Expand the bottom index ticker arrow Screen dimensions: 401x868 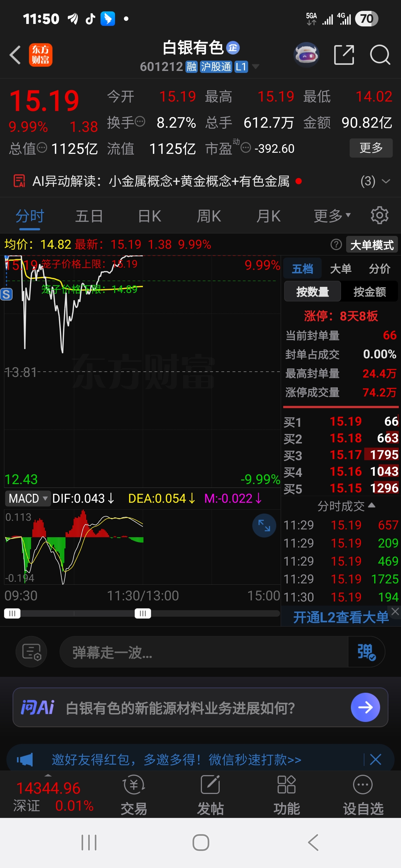click(x=48, y=775)
